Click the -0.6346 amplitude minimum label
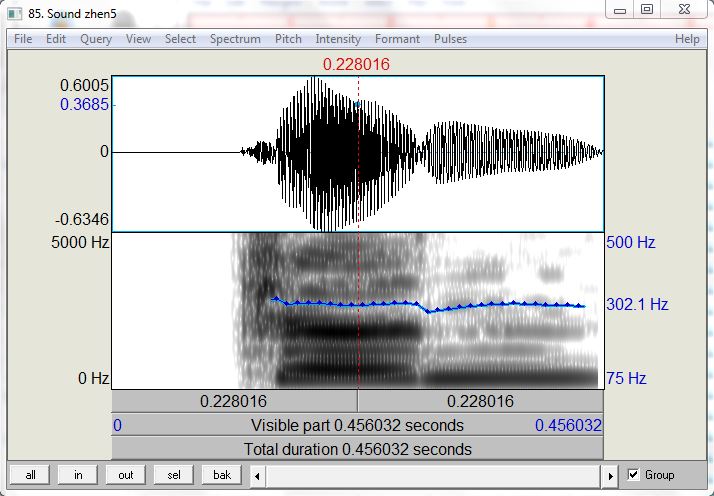 (82, 220)
